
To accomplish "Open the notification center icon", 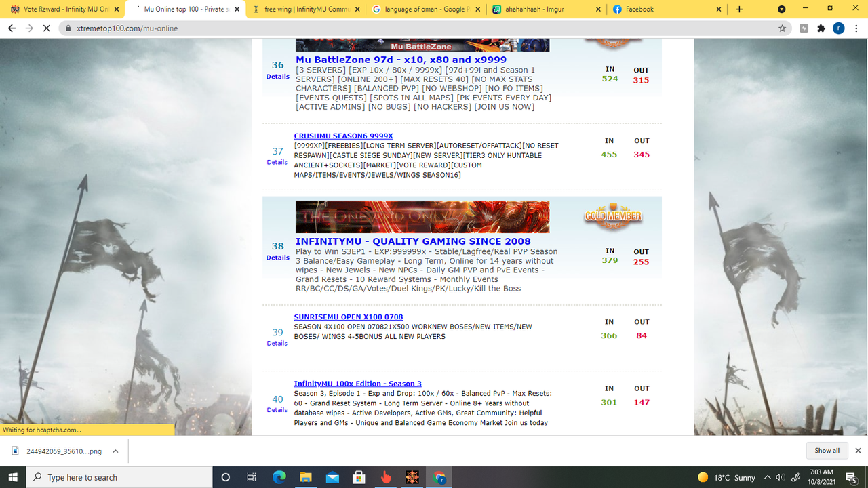I will (x=850, y=477).
